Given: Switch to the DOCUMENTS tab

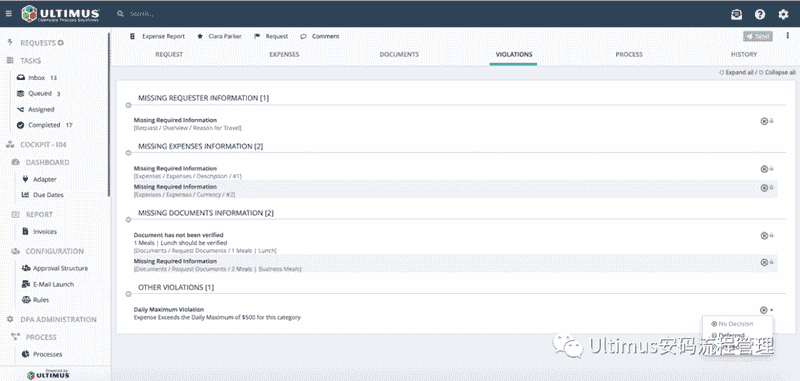Looking at the screenshot, I should pos(399,54).
